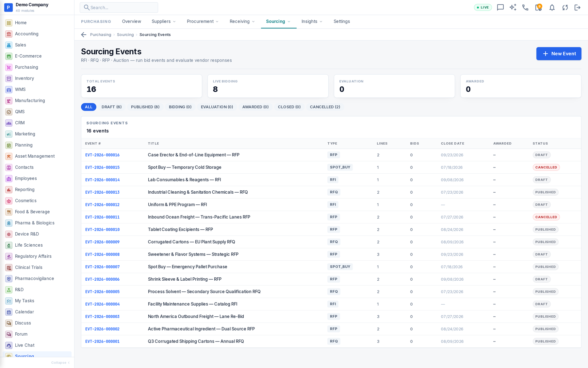
Task: Filter by CLOSED (0) events
Action: point(289,107)
